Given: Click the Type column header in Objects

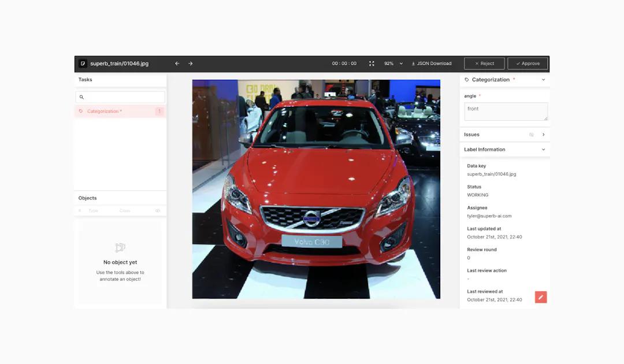Looking at the screenshot, I should click(93, 210).
